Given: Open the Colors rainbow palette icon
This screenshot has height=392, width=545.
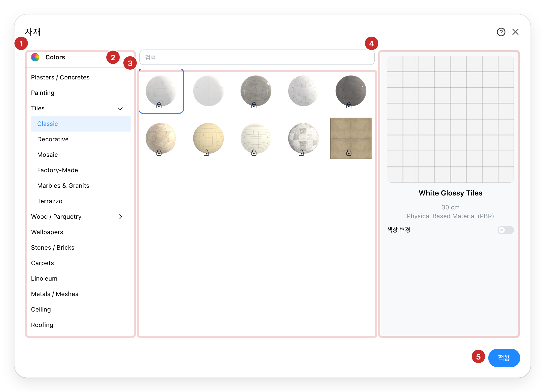Looking at the screenshot, I should 35,57.
